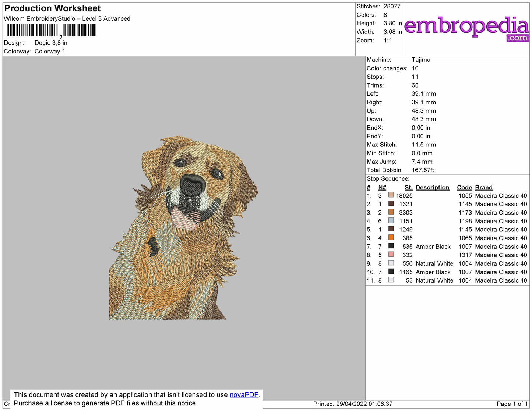Open the novaPDF hyperlink
532x411 pixels.
pyautogui.click(x=244, y=395)
